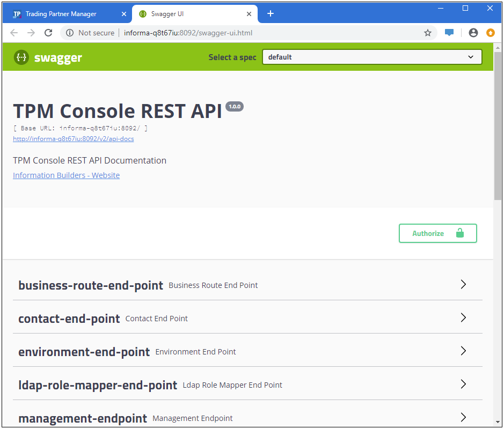Open Information Builders - Website link

pyautogui.click(x=66, y=175)
